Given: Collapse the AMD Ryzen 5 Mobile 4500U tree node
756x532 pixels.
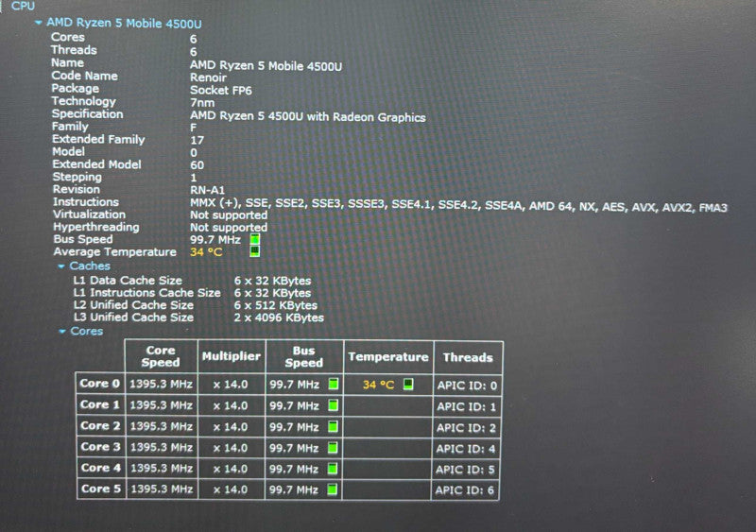Looking at the screenshot, I should coord(39,22).
